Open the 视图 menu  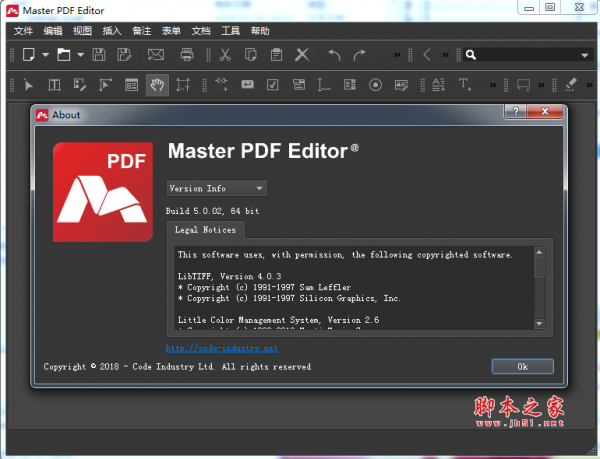(82, 31)
